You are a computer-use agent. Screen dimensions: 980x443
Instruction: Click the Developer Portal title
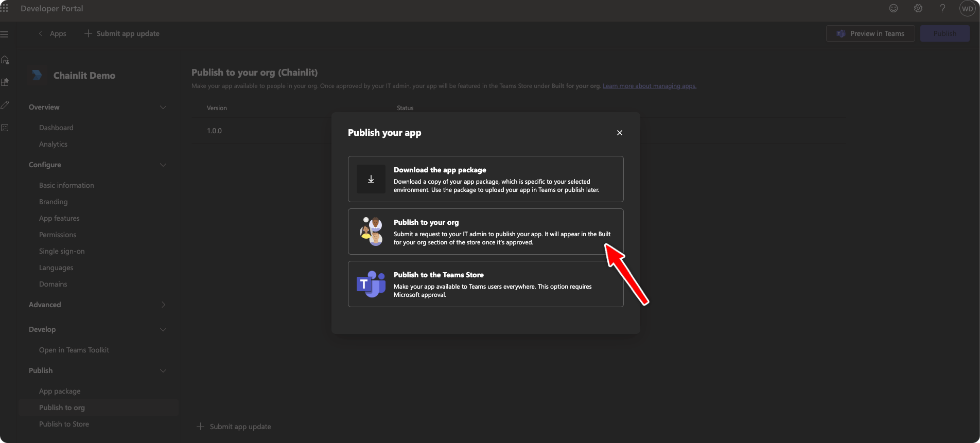pyautogui.click(x=52, y=8)
